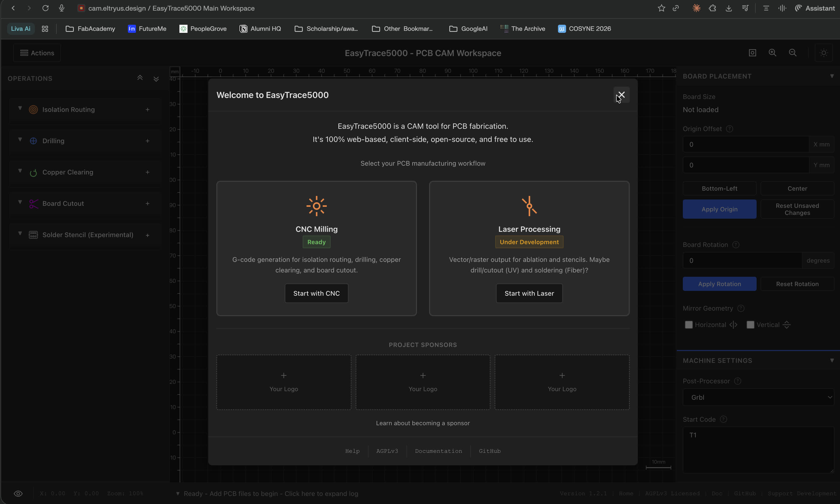This screenshot has height=504, width=840.
Task: Expand the Drilling operation triangle
Action: click(x=20, y=140)
